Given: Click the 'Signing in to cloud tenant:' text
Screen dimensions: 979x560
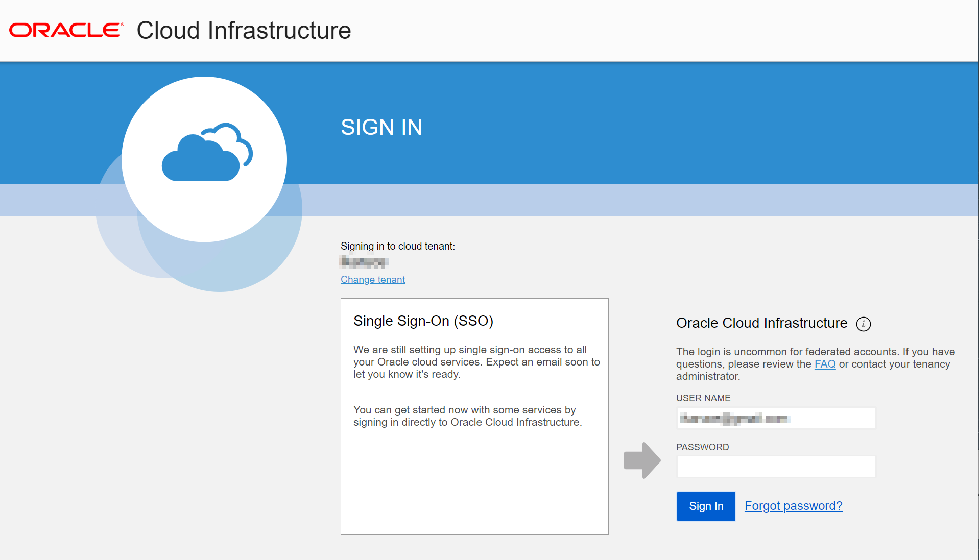Looking at the screenshot, I should click(397, 246).
